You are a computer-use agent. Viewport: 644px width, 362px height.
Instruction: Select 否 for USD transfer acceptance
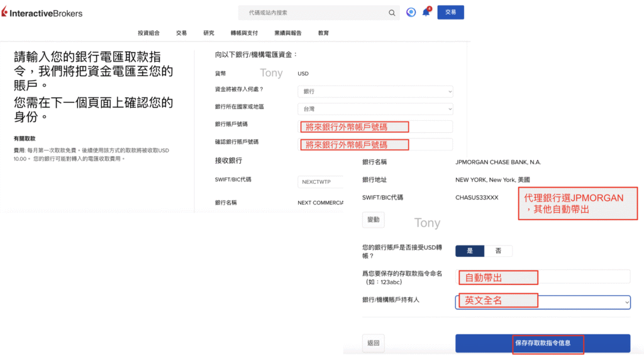(498, 251)
